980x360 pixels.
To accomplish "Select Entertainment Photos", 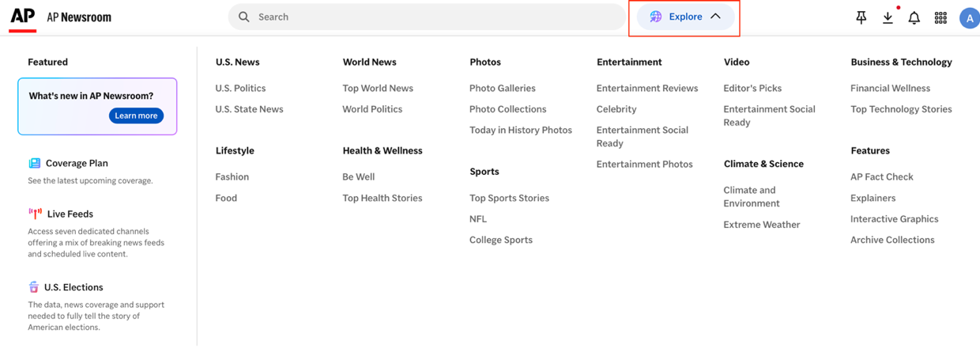I will pos(645,164).
